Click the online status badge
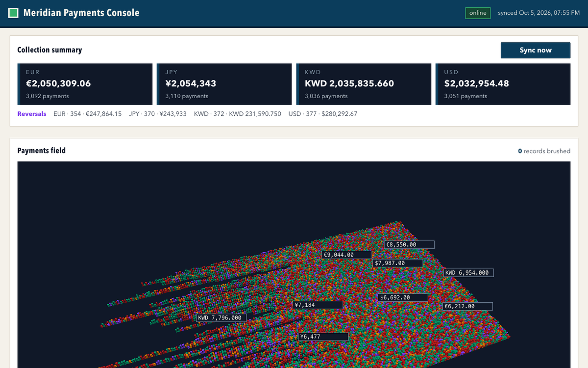 (478, 13)
